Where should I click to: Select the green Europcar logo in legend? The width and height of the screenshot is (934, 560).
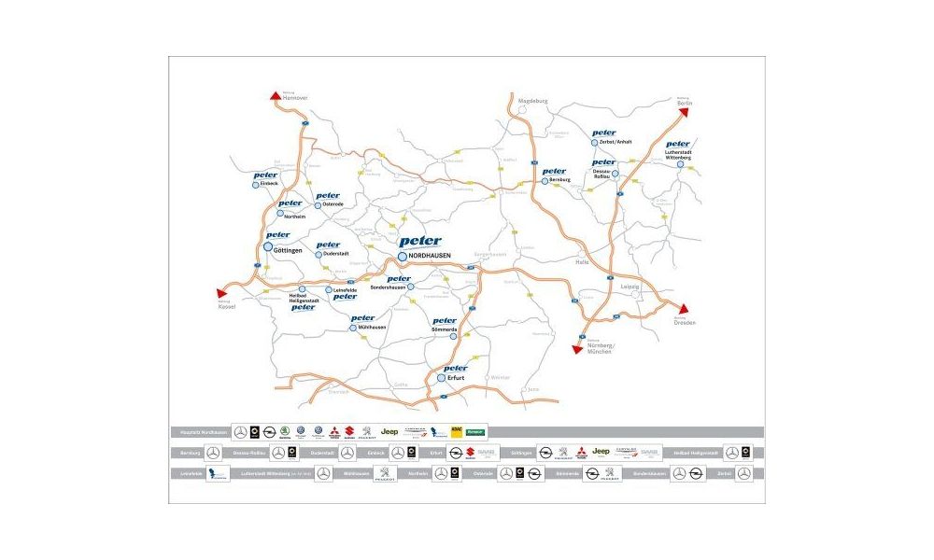tap(477, 432)
